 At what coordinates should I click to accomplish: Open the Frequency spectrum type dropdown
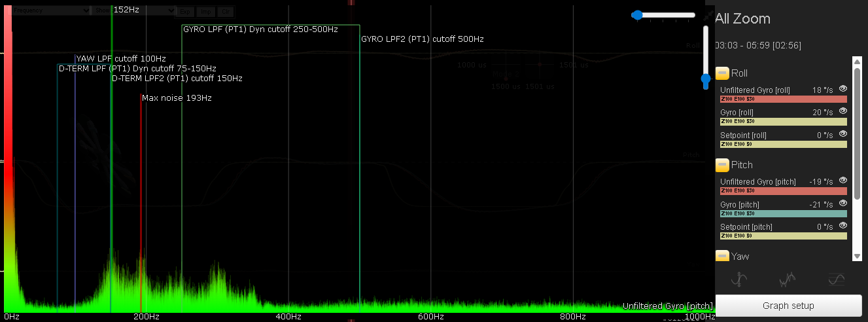click(51, 10)
